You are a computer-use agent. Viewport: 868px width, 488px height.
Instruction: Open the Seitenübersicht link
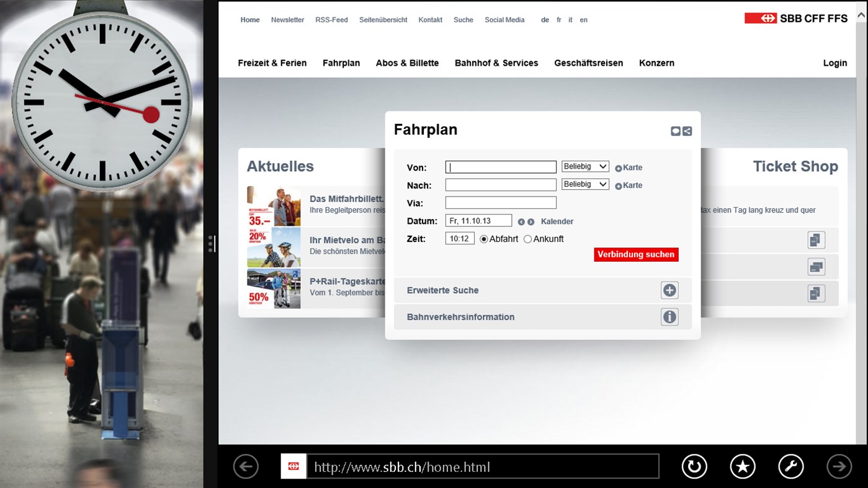click(x=383, y=20)
